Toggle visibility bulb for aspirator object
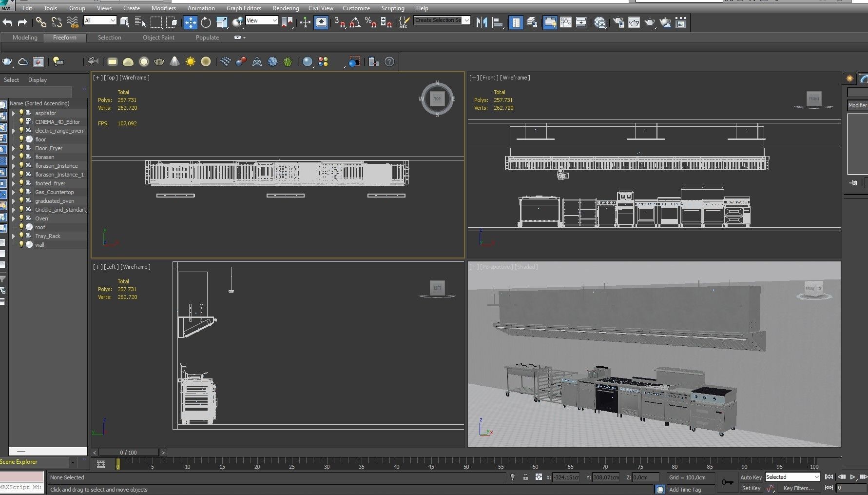868x495 pixels. click(x=21, y=113)
